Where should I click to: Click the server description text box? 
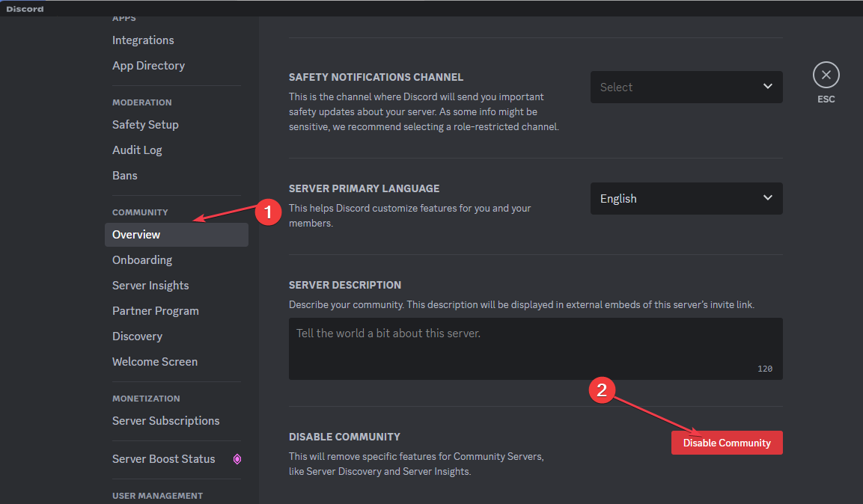535,348
